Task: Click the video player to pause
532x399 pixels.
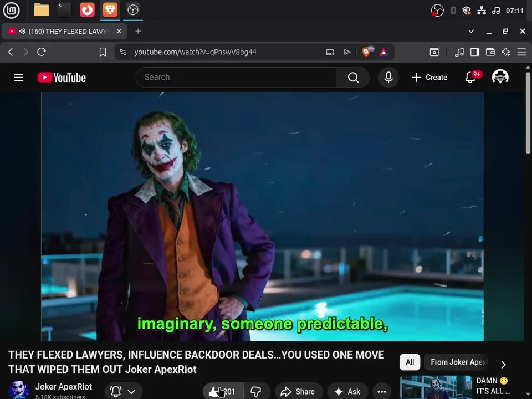Action: [262, 217]
